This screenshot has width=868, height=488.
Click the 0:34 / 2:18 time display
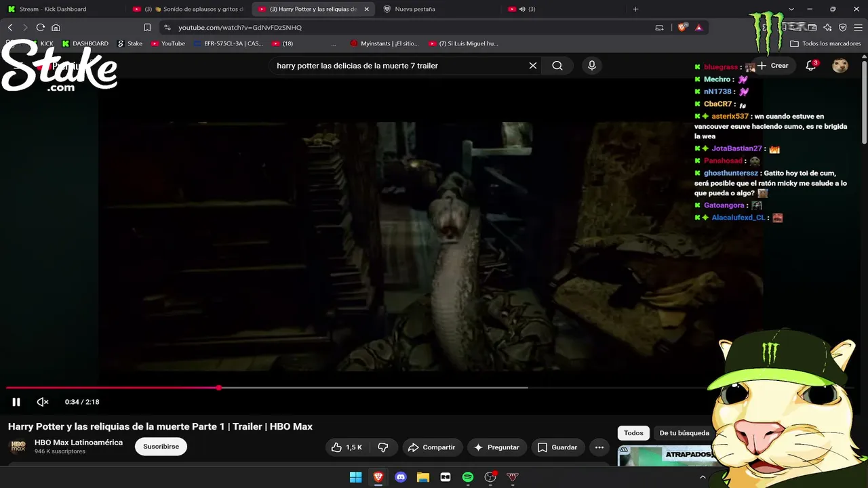click(82, 402)
